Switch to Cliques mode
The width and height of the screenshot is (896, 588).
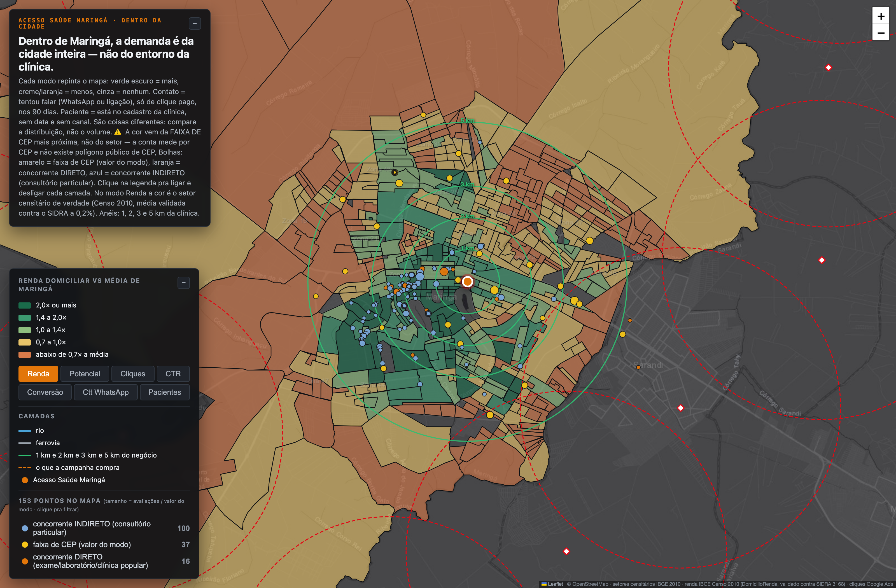coord(132,374)
